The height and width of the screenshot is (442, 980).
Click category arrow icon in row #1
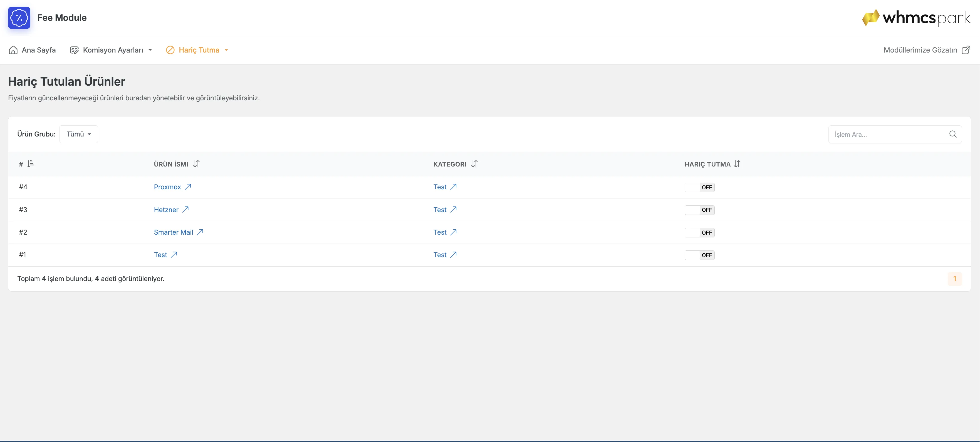click(x=454, y=254)
